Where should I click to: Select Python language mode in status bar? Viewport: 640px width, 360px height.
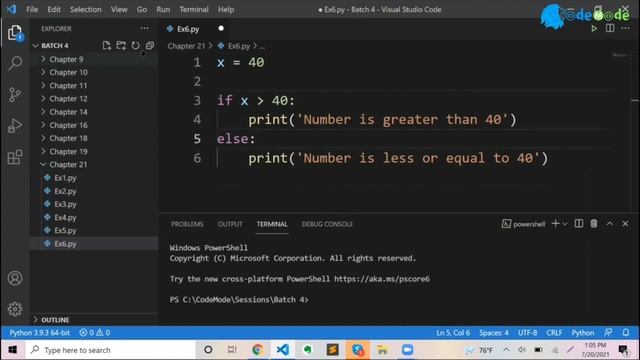pos(582,333)
